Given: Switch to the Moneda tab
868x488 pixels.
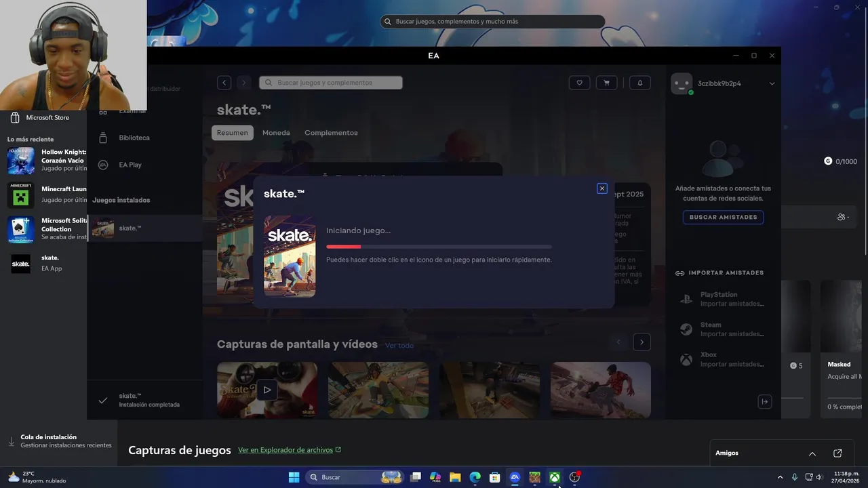Looking at the screenshot, I should [276, 133].
